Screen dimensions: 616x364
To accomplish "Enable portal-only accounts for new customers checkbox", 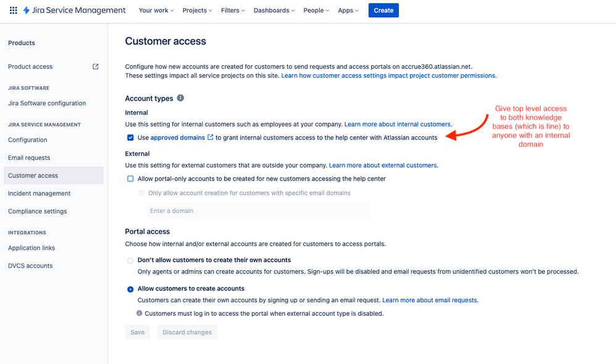I will [x=130, y=179].
